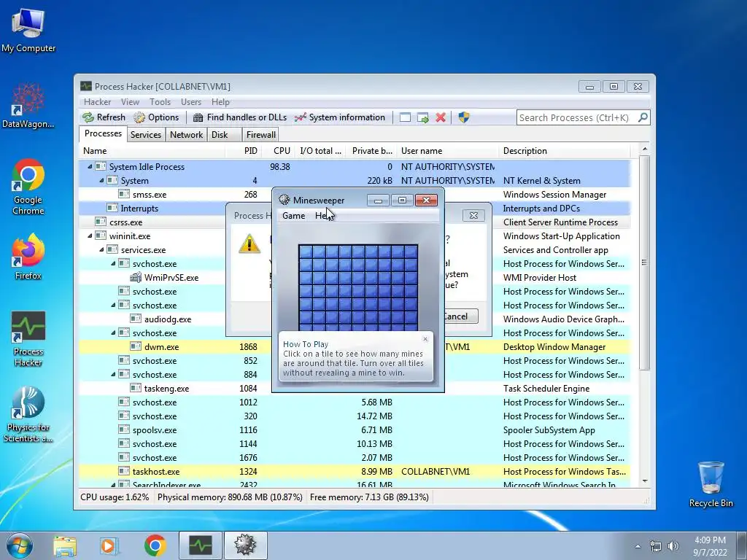Open Windows Media Player taskbar icon
Image resolution: width=747 pixels, height=560 pixels.
coord(109,545)
